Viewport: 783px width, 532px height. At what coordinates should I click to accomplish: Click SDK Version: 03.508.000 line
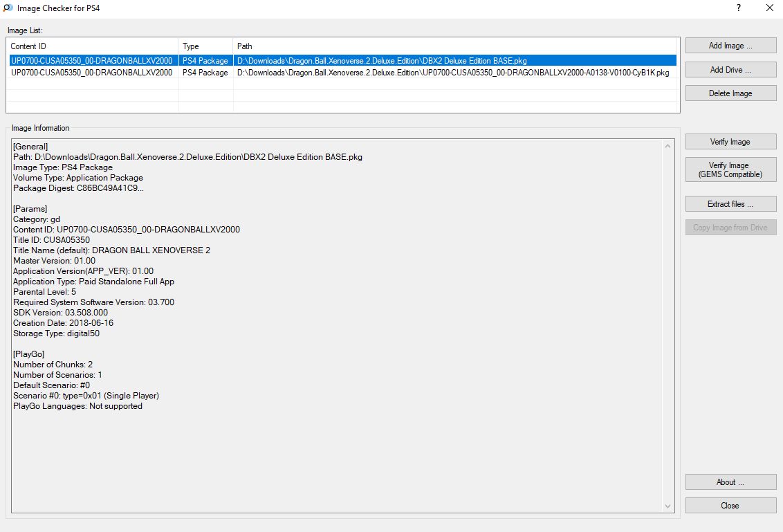[x=60, y=313]
